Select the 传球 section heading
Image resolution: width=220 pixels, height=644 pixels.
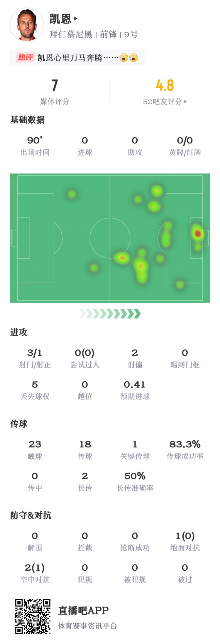19,424
